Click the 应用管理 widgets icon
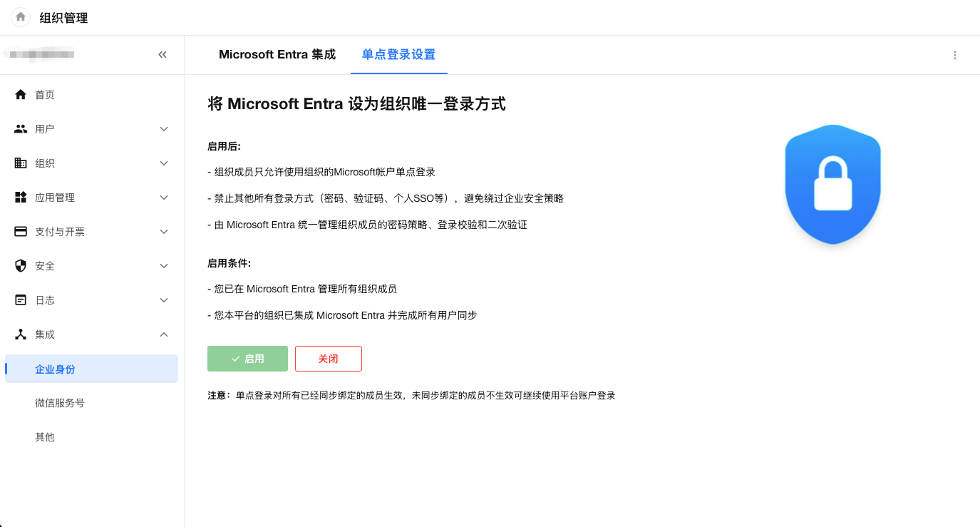 (x=21, y=198)
